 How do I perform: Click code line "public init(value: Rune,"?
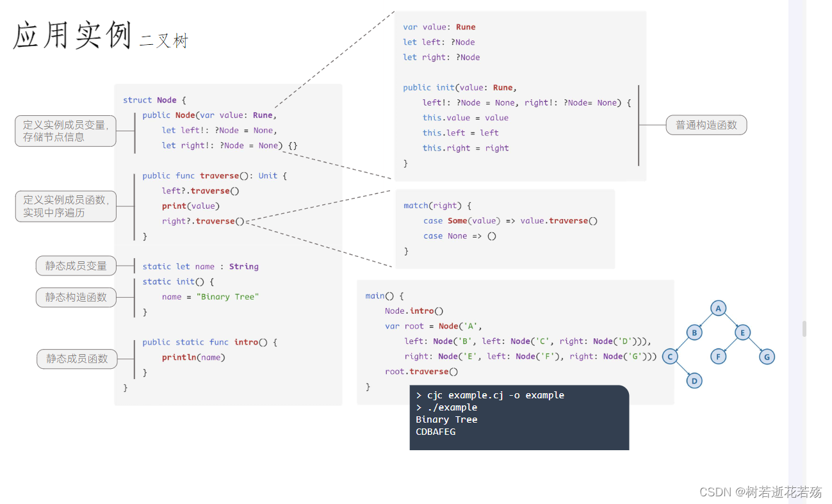pyautogui.click(x=460, y=88)
